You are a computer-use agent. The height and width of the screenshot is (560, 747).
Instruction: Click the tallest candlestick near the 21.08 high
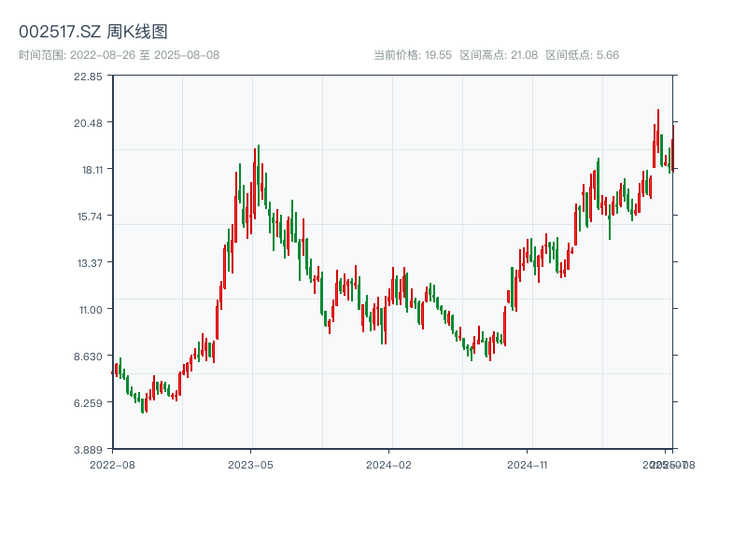658,131
